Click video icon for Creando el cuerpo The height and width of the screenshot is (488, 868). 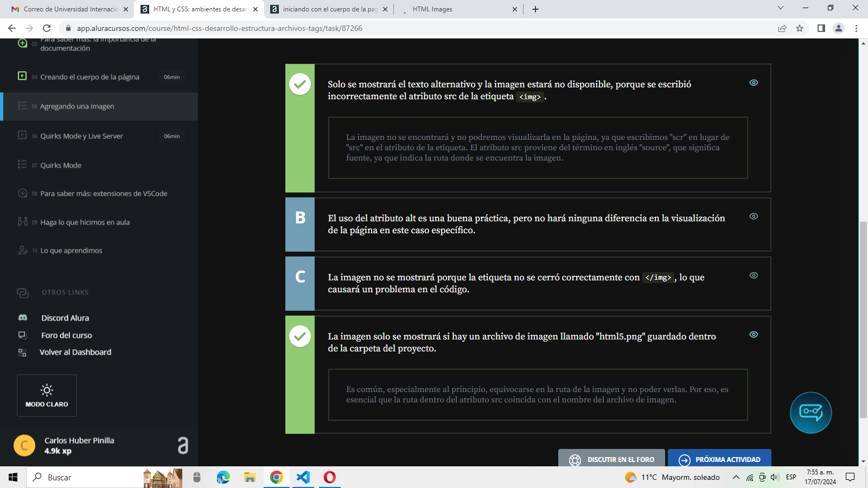tap(22, 76)
